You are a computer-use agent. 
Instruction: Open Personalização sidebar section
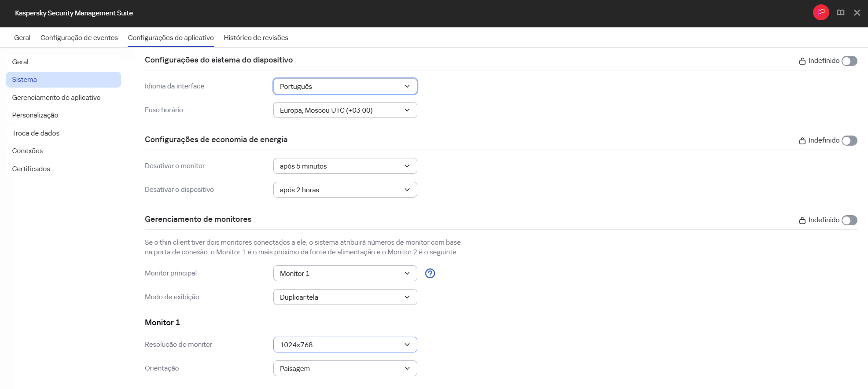[63, 115]
